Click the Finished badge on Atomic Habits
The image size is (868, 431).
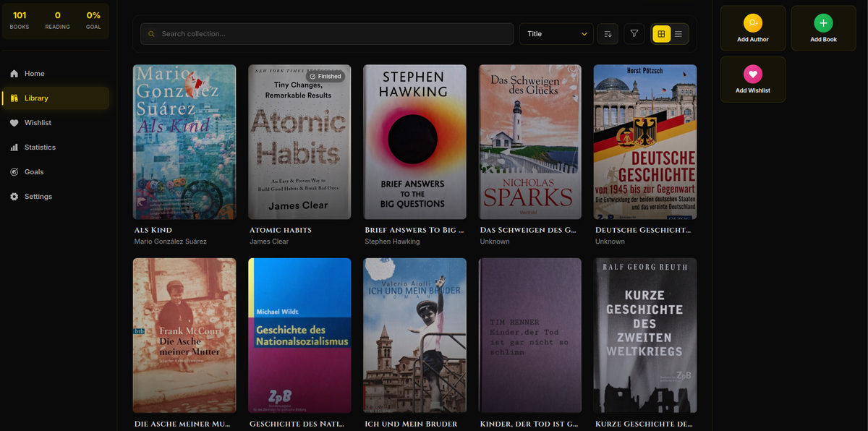pos(325,76)
